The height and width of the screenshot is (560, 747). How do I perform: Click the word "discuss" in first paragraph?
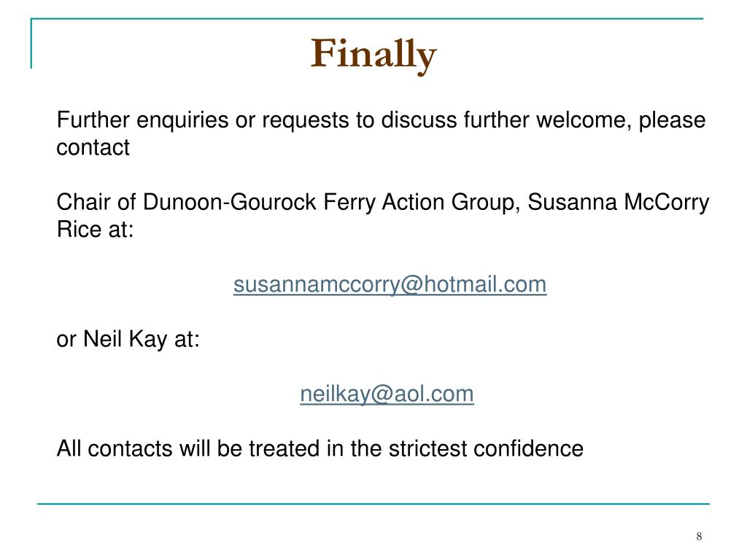(x=419, y=120)
